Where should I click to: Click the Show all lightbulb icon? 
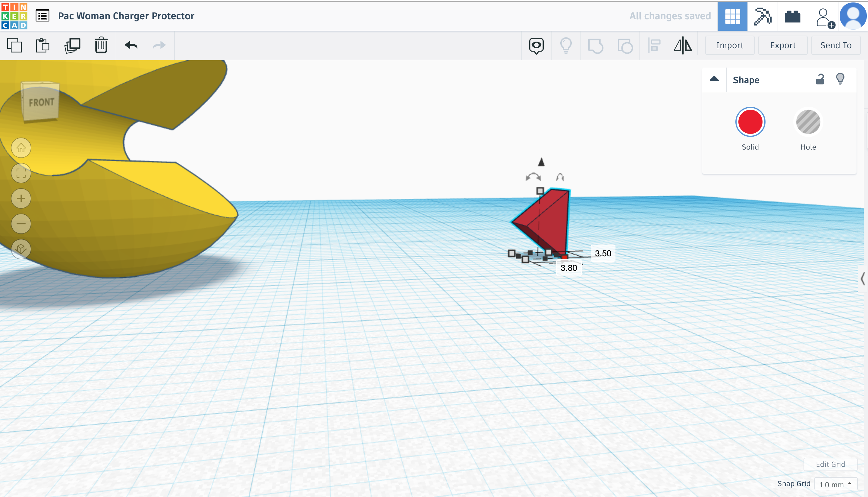click(566, 46)
